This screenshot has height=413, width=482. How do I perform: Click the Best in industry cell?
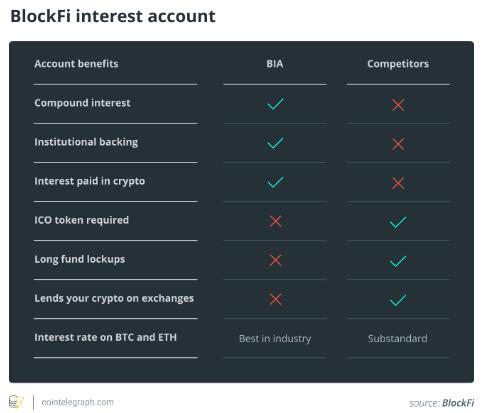tap(275, 338)
